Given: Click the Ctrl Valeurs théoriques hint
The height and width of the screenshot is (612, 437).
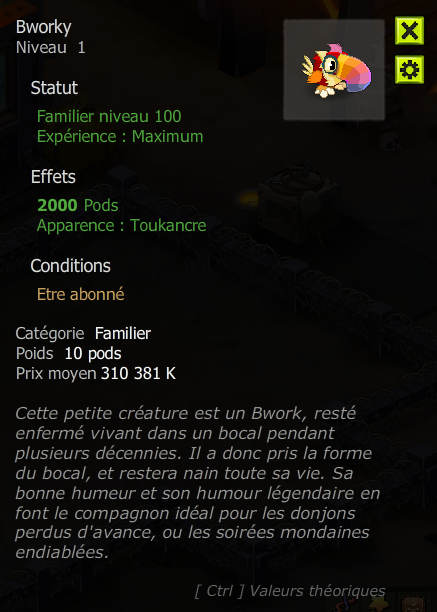Looking at the screenshot, I should point(290,591).
